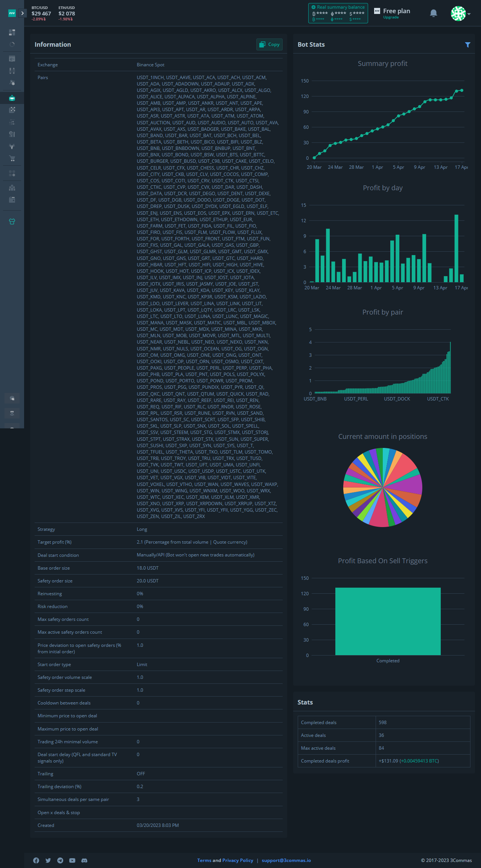Open the shopping cart marketplace icon
Image resolution: width=481 pixels, height=868 pixels.
pos(12,159)
